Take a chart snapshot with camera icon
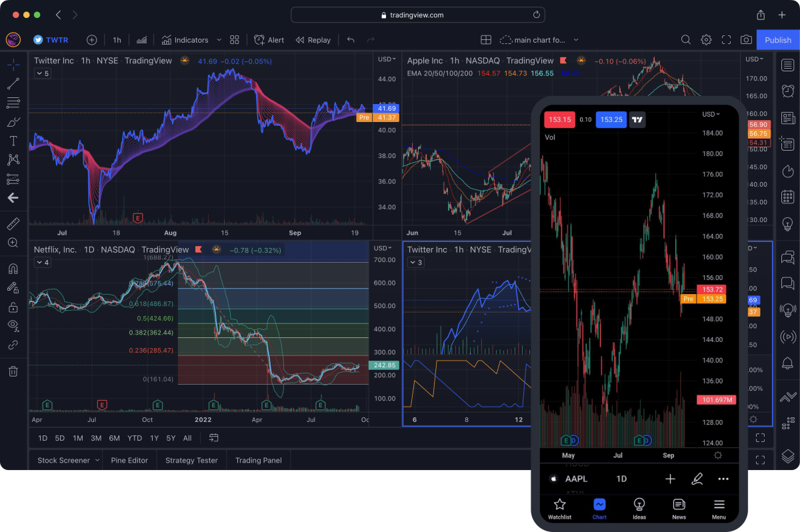Screen dimensions: 800x532 click(x=746, y=39)
